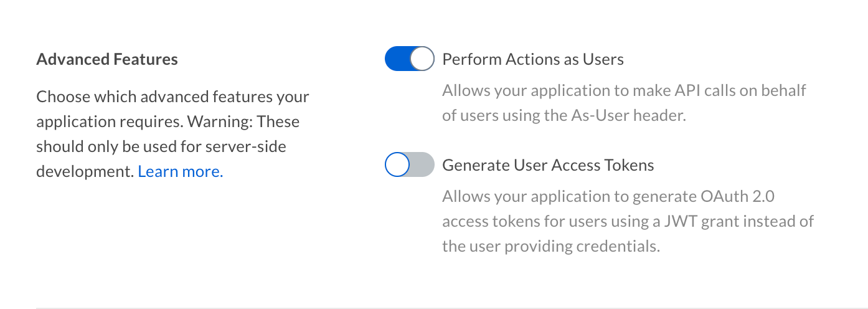This screenshot has width=868, height=309.
Task: Select the Advanced Features heading
Action: pyautogui.click(x=107, y=59)
